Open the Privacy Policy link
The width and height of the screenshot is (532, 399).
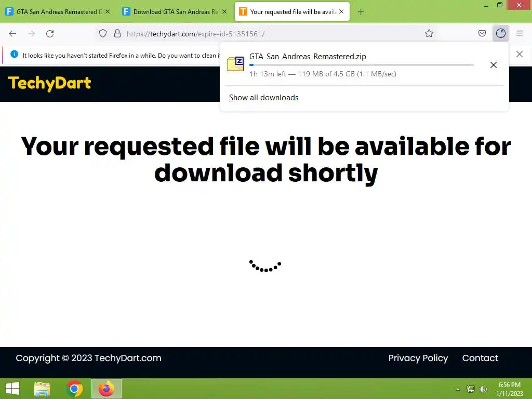pos(418,358)
